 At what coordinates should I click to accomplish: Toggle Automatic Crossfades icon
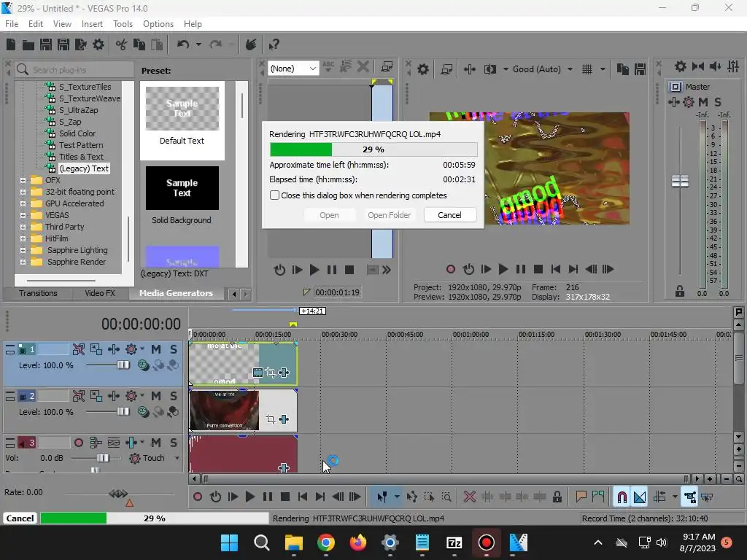click(x=640, y=497)
